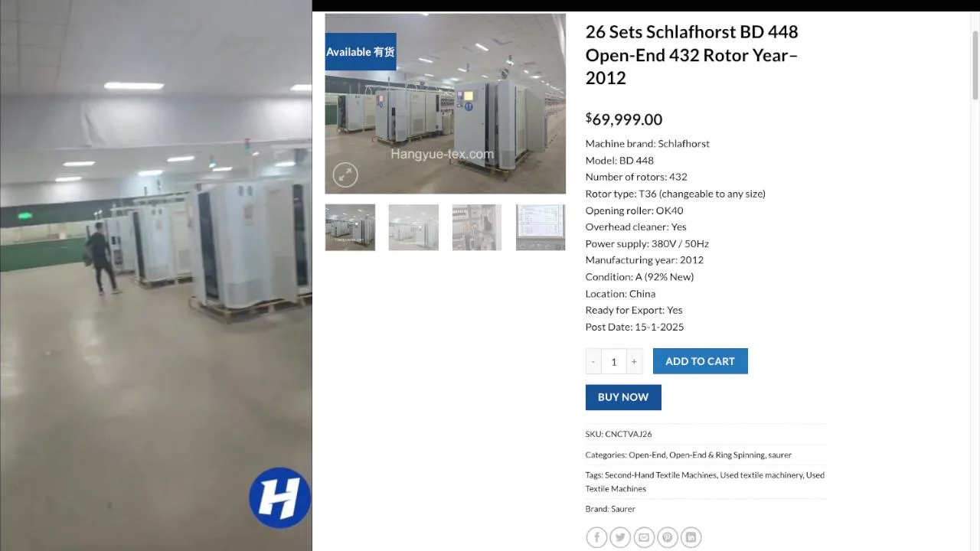980x551 pixels.
Task: Decrease quantity with minus button
Action: click(x=593, y=361)
